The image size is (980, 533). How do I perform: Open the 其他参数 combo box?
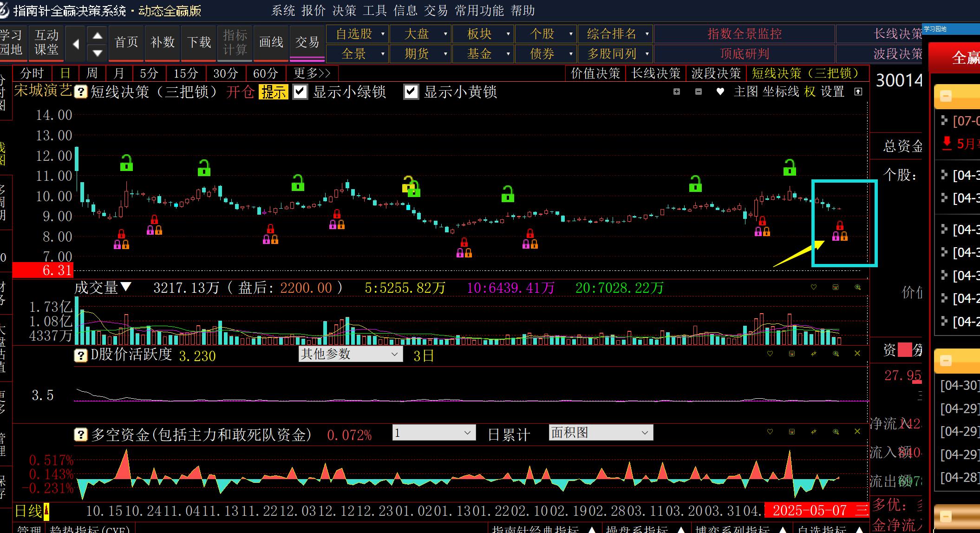coord(351,354)
